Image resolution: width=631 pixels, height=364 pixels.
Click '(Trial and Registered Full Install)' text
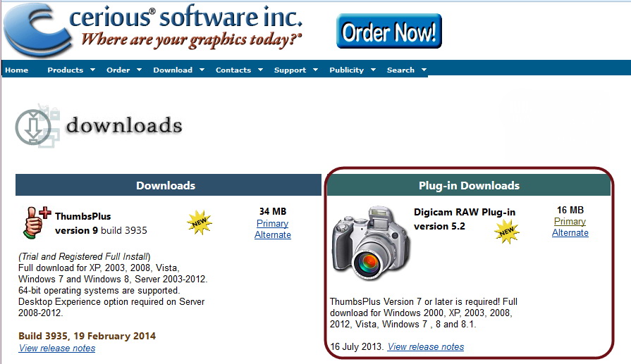click(x=84, y=256)
